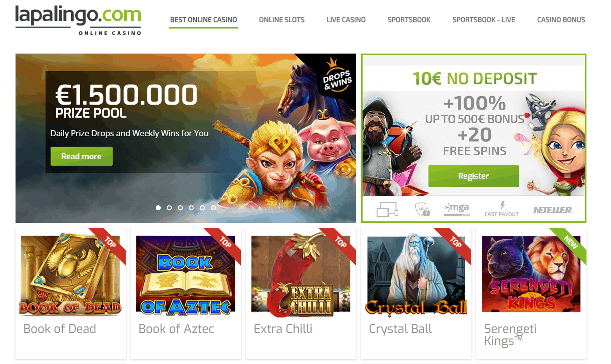Click the Read more button
611x364 pixels.
[82, 156]
